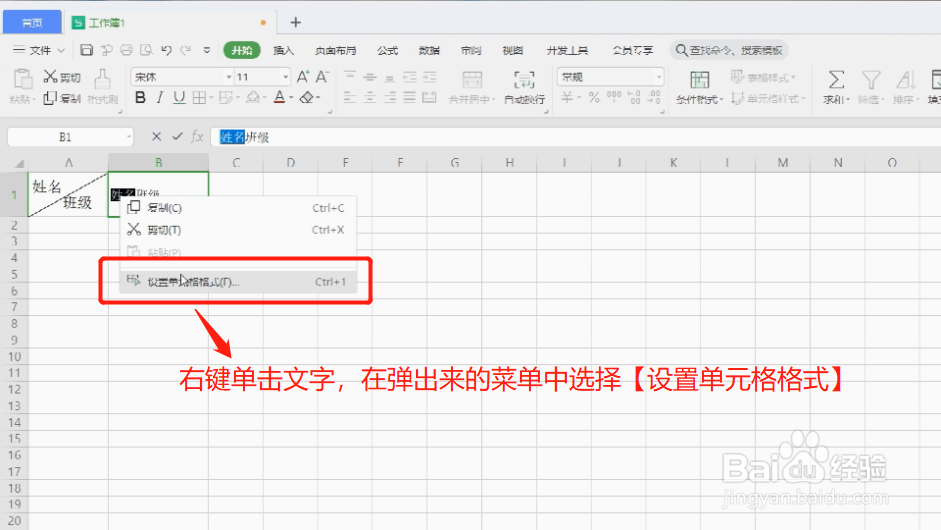The height and width of the screenshot is (530, 941).
Task: Click the font color A button
Action: pyautogui.click(x=279, y=97)
